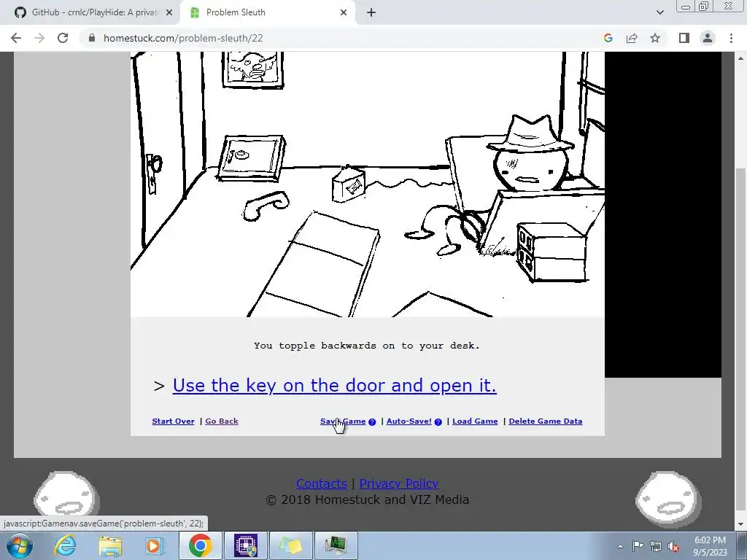Click the muted volume tray icon
747x560 pixels.
click(x=673, y=546)
